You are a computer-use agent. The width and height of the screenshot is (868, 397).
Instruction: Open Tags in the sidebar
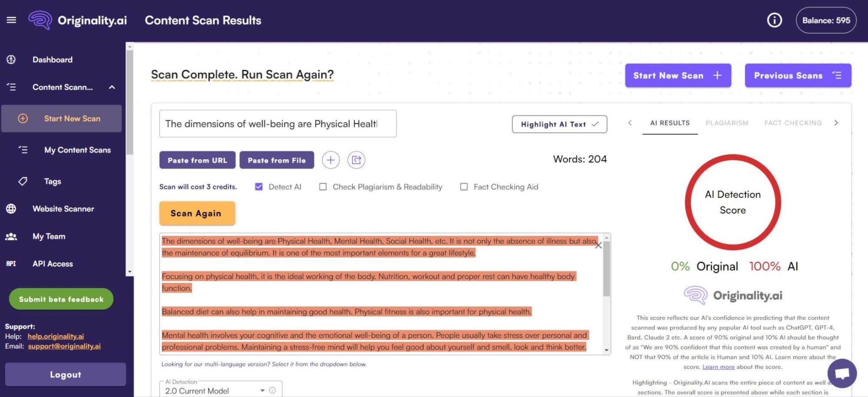point(53,181)
